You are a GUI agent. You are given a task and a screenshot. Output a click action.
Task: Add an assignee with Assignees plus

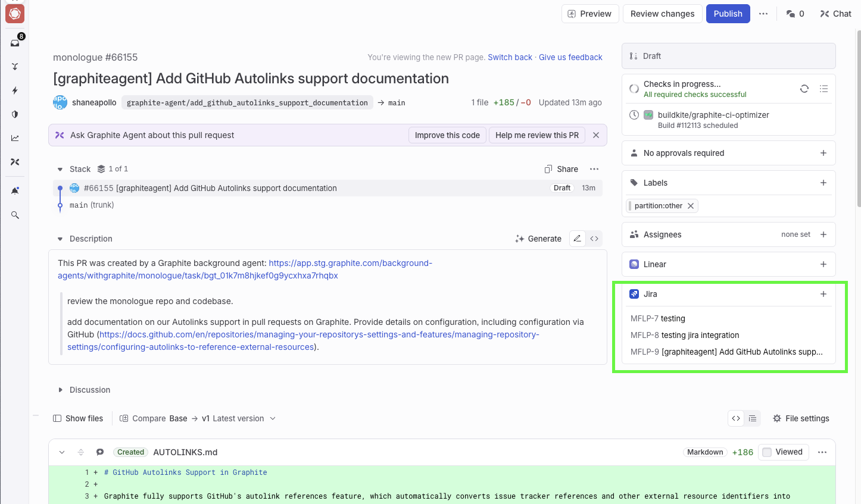(823, 234)
